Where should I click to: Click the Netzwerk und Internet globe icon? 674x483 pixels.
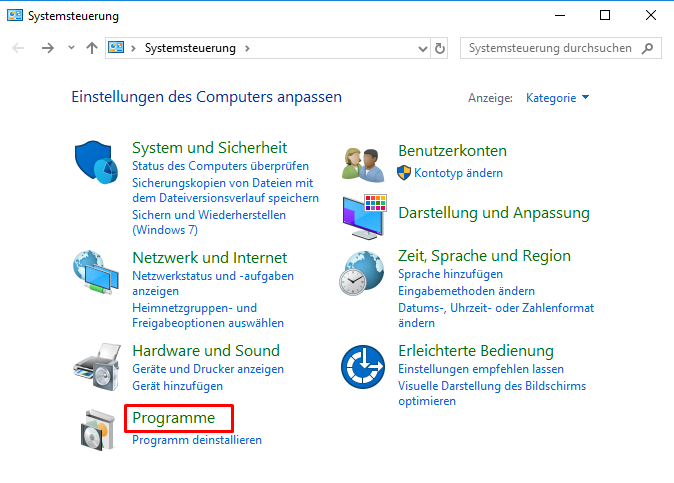pyautogui.click(x=96, y=272)
